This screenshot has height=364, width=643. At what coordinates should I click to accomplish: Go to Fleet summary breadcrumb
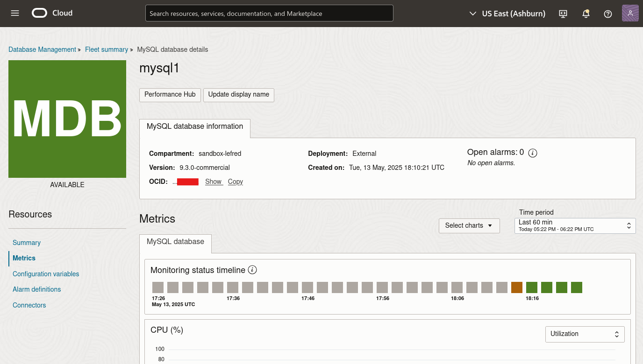click(x=106, y=49)
